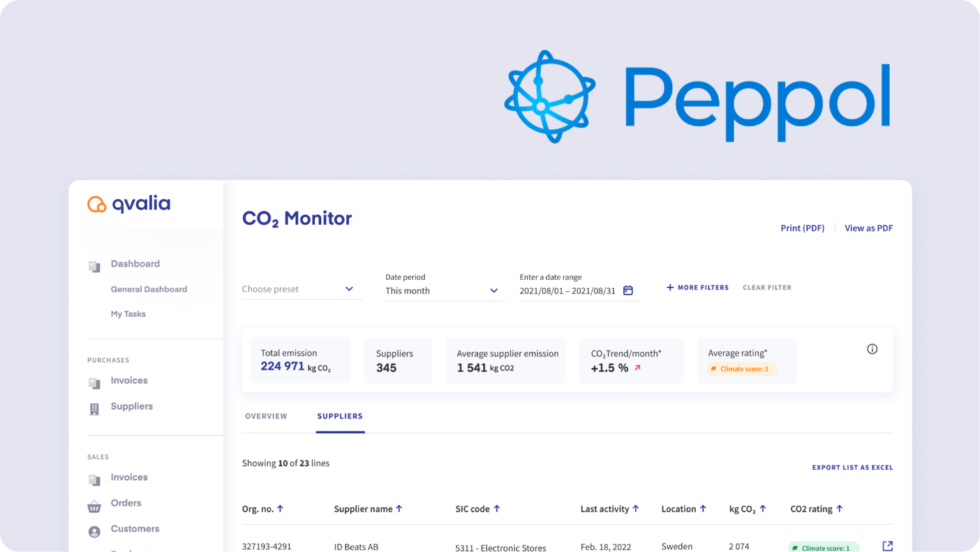Toggle sorting on the Org. no. column
This screenshot has height=552, width=980.
pos(281,509)
